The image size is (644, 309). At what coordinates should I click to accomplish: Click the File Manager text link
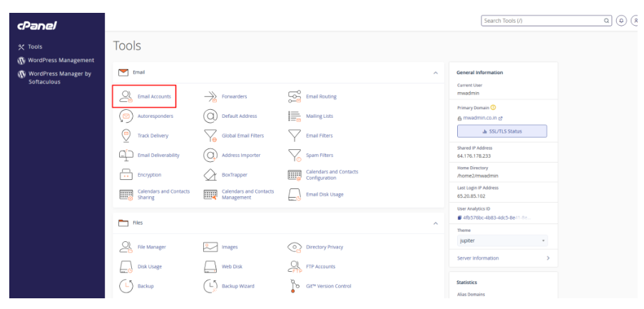[x=152, y=247]
